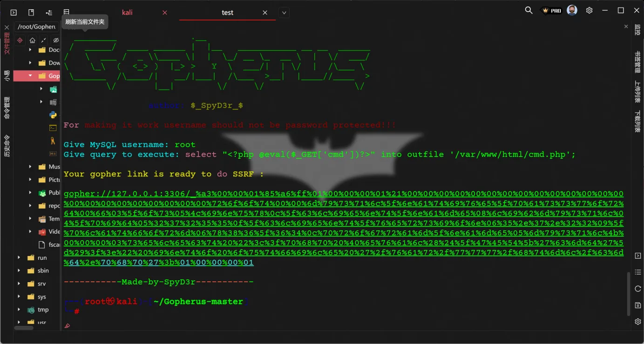The image size is (644, 344).
Task: Click the file manager layout icon at top
Action: 66,12
